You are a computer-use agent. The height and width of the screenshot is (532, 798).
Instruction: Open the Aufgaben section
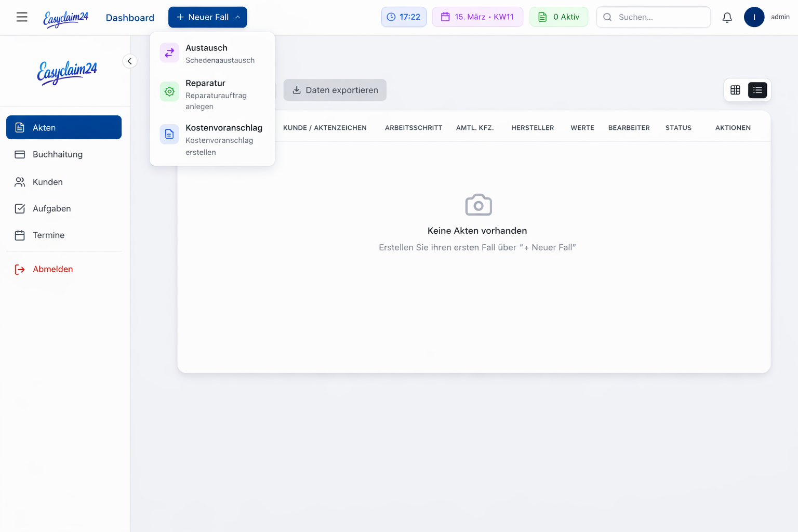click(x=51, y=208)
